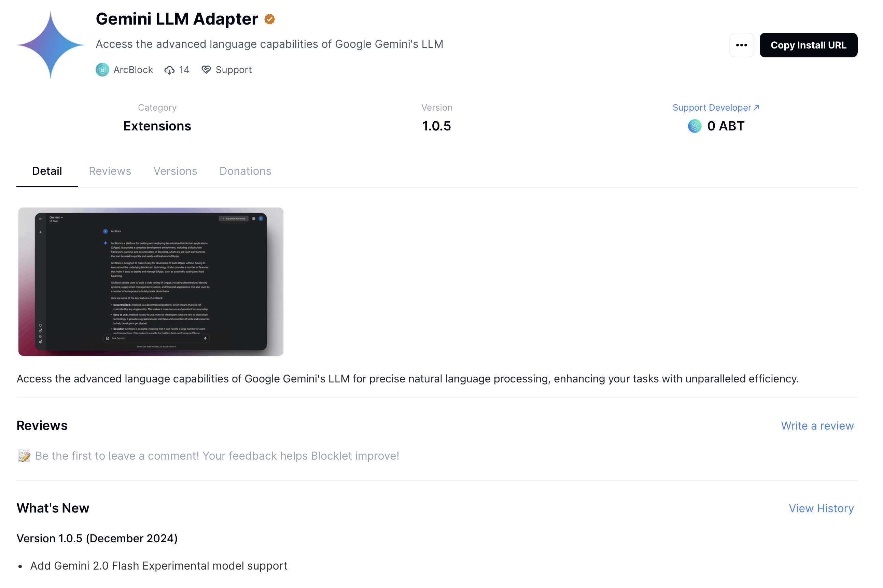The height and width of the screenshot is (588, 883).
Task: Click the external arrow beside Support Developer
Action: (x=756, y=108)
